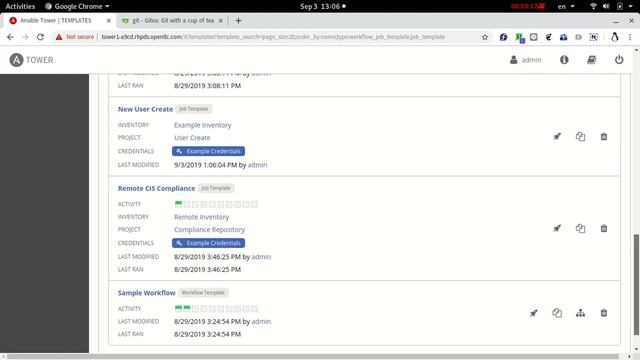Open Chrome menu three dots
Screen dimensions: 640x360
click(x=630, y=37)
